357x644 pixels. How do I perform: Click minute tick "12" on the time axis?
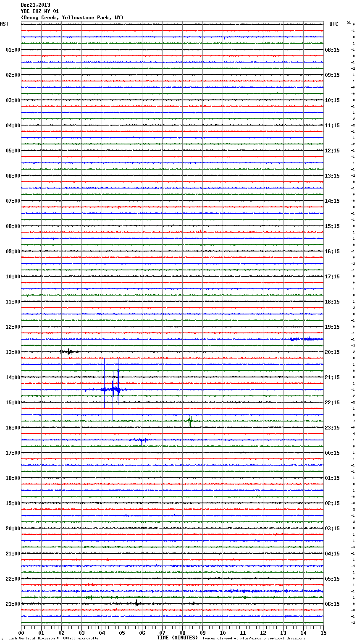(x=263, y=633)
